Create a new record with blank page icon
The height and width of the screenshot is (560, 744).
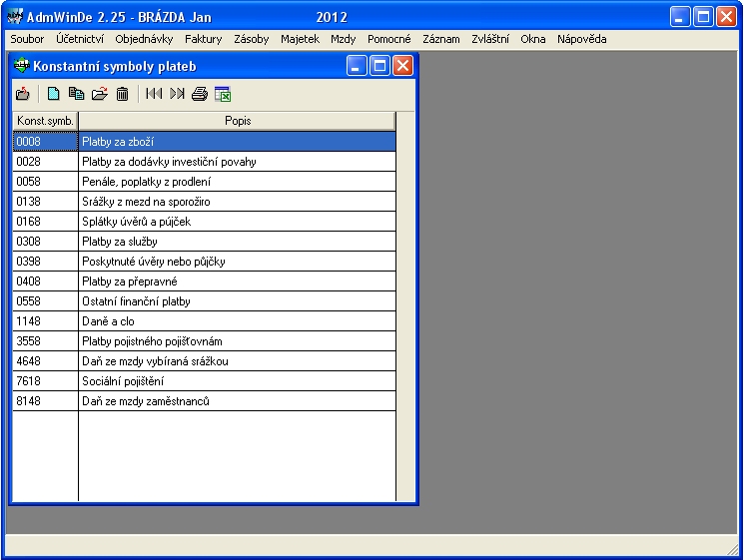pyautogui.click(x=53, y=94)
